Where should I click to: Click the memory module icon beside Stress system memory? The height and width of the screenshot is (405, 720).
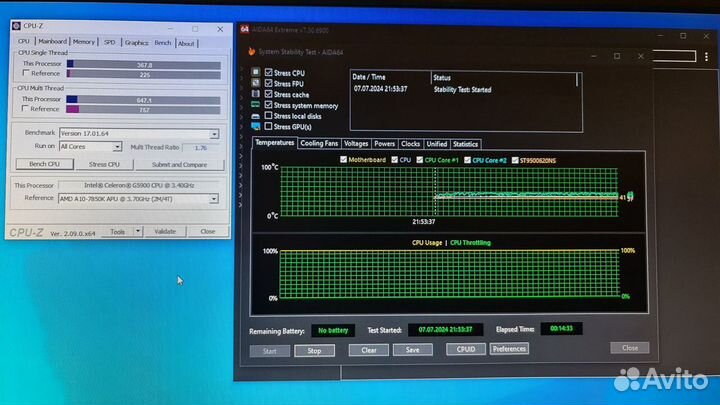256,105
